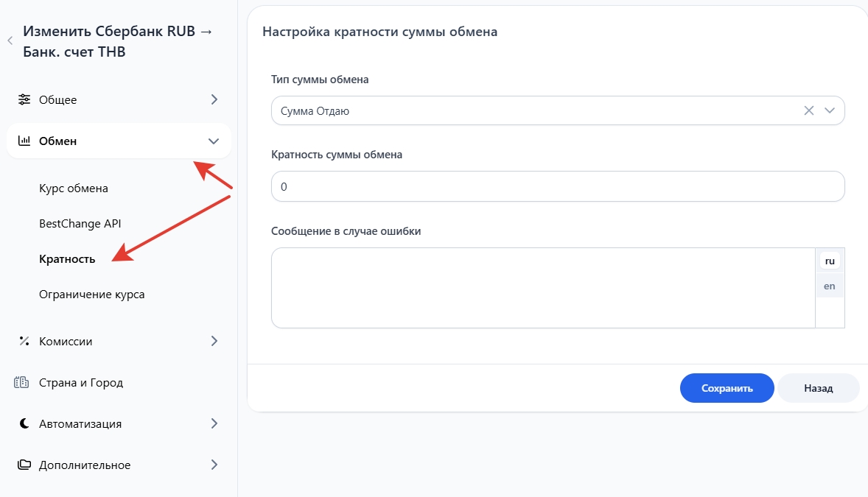Click the Назад button

click(x=818, y=388)
